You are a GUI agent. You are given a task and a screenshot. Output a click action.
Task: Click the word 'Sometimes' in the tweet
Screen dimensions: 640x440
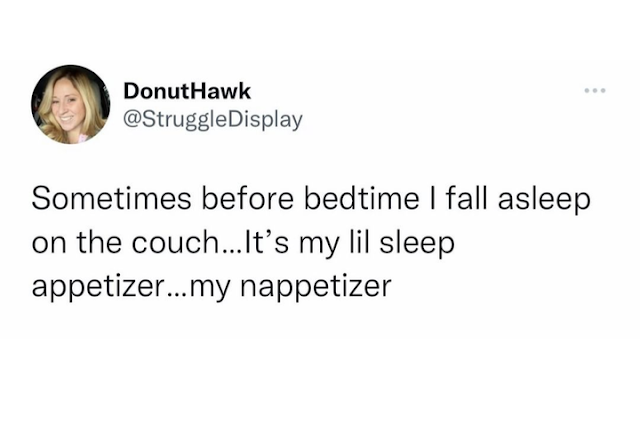coord(111,199)
